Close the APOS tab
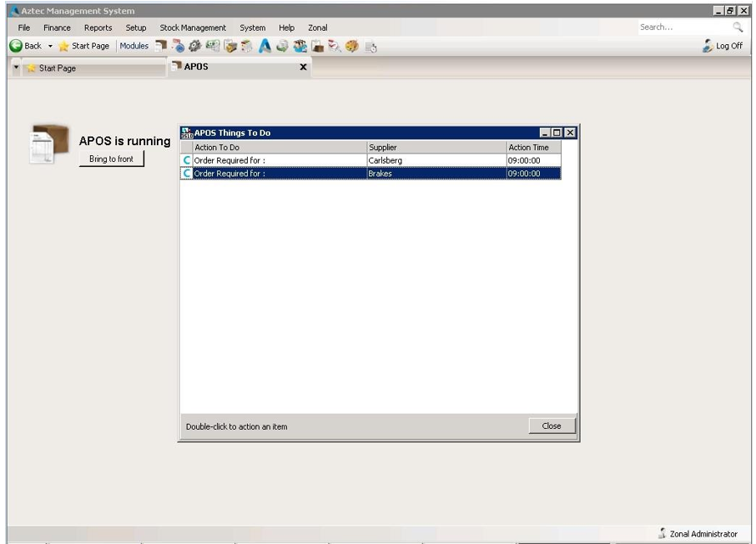Screen dimensions: 756x544 click(x=303, y=67)
